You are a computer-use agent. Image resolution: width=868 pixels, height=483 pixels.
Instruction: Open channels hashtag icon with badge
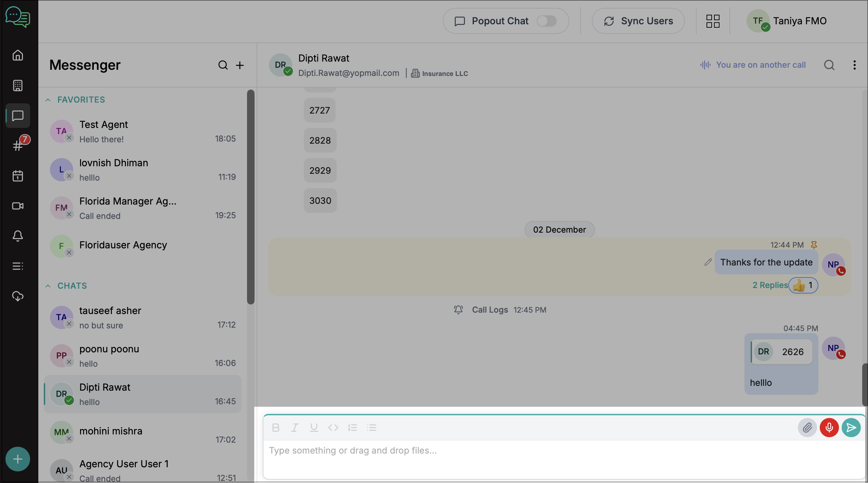click(x=18, y=146)
